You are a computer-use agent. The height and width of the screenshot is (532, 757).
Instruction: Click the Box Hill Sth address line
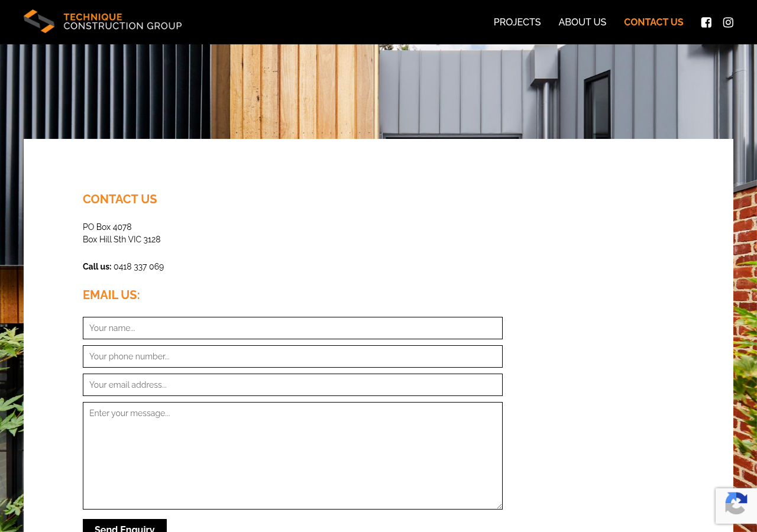[x=121, y=239]
